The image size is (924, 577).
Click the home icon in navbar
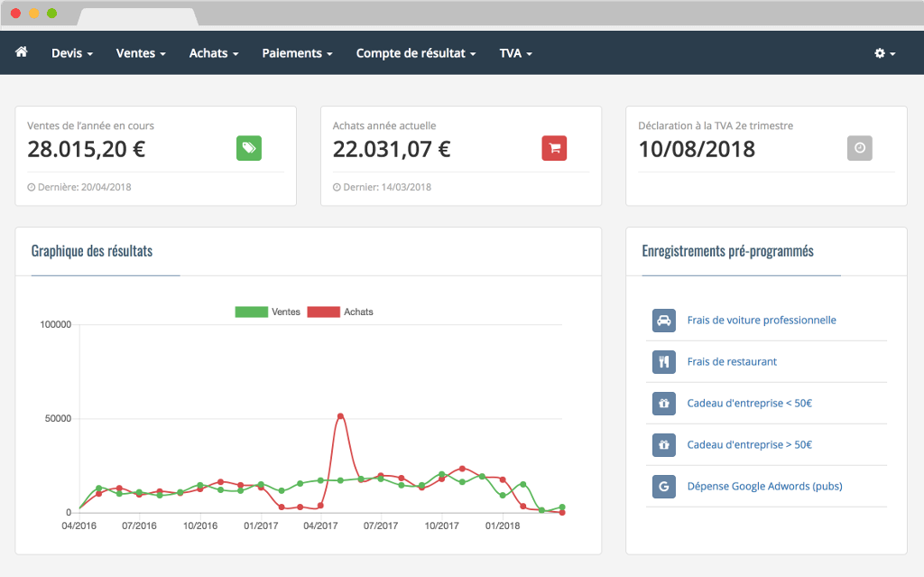coord(22,52)
